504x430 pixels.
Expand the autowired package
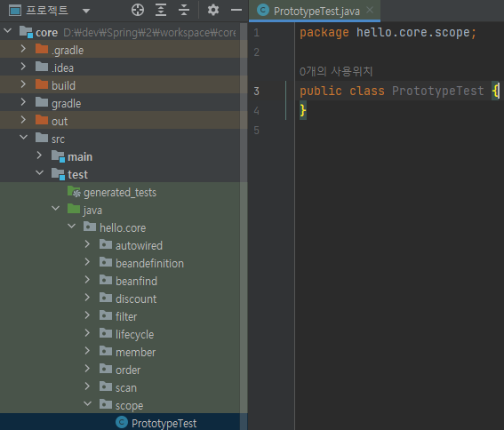tap(87, 244)
